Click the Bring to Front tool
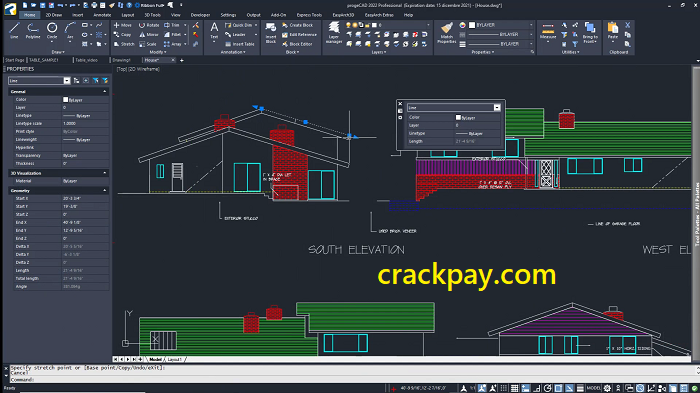Image resolution: width=700 pixels, height=393 pixels. (590, 33)
